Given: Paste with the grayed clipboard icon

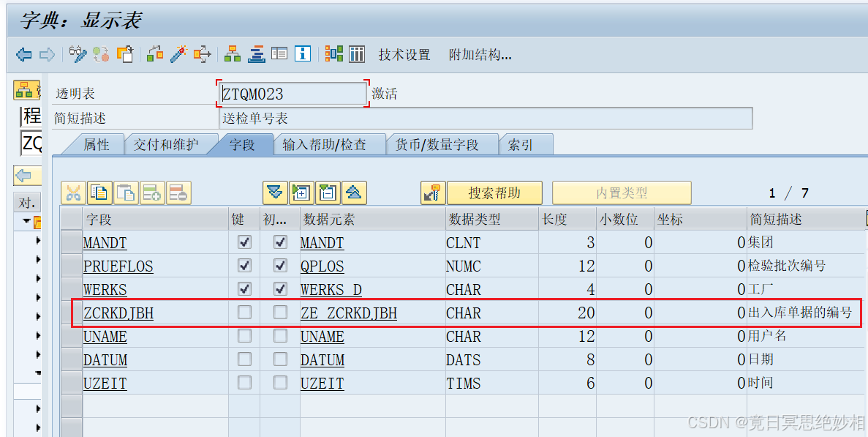Looking at the screenshot, I should click(127, 193).
